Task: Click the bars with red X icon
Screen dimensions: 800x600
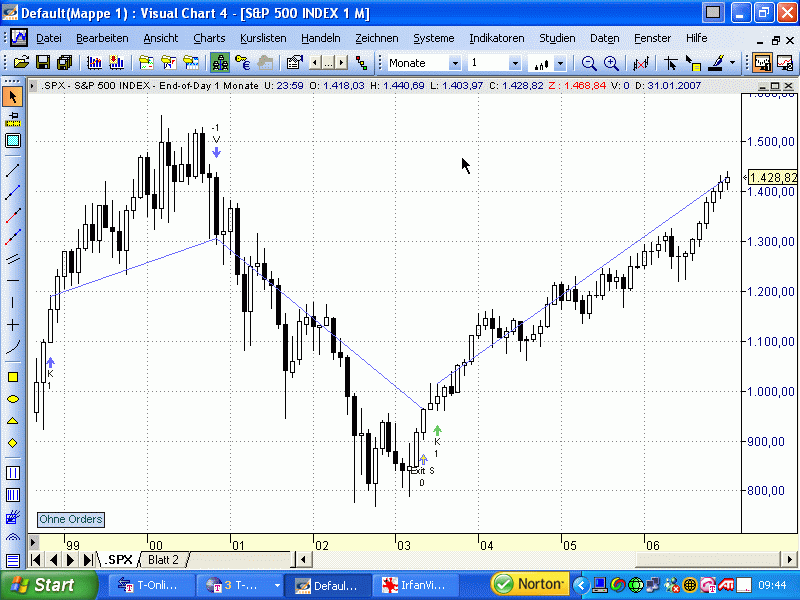Action: [640, 63]
